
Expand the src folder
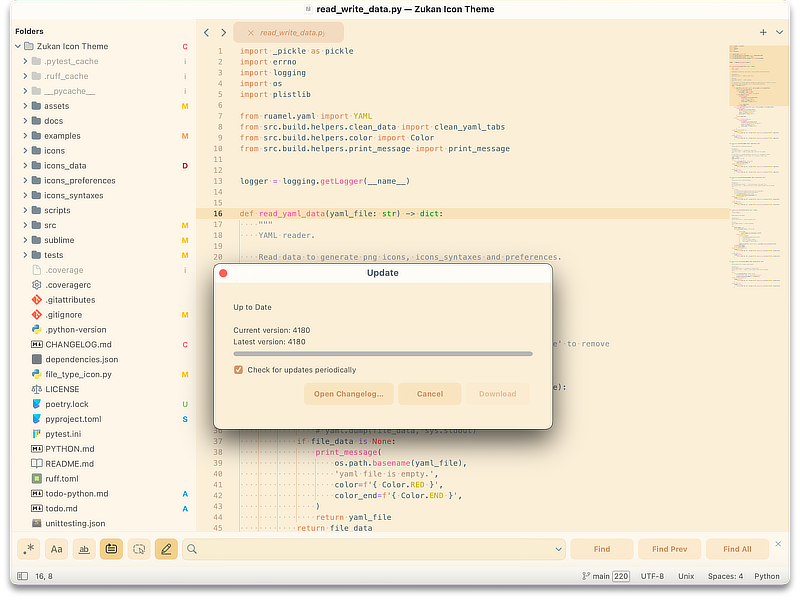click(x=25, y=225)
